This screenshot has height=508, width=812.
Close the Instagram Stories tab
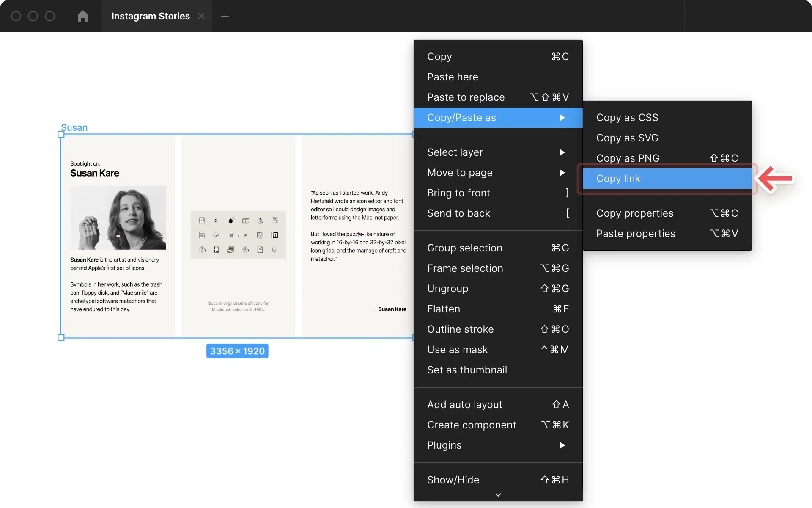[201, 16]
